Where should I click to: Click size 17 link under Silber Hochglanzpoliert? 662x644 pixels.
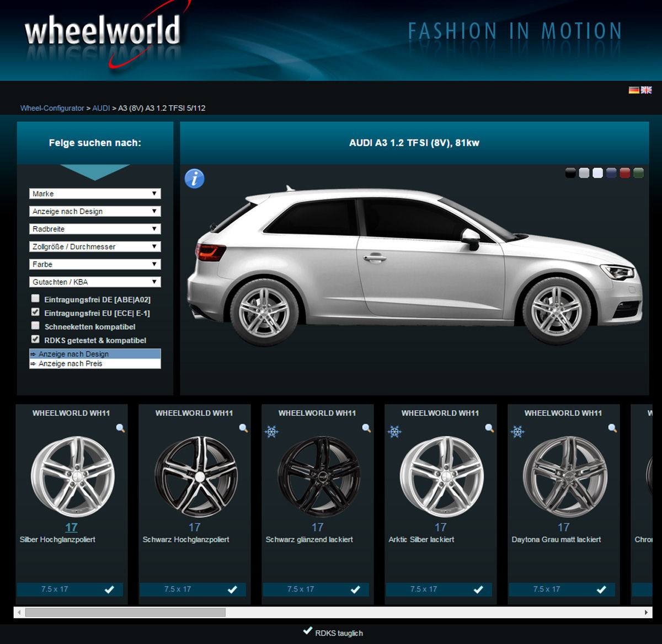tap(71, 527)
